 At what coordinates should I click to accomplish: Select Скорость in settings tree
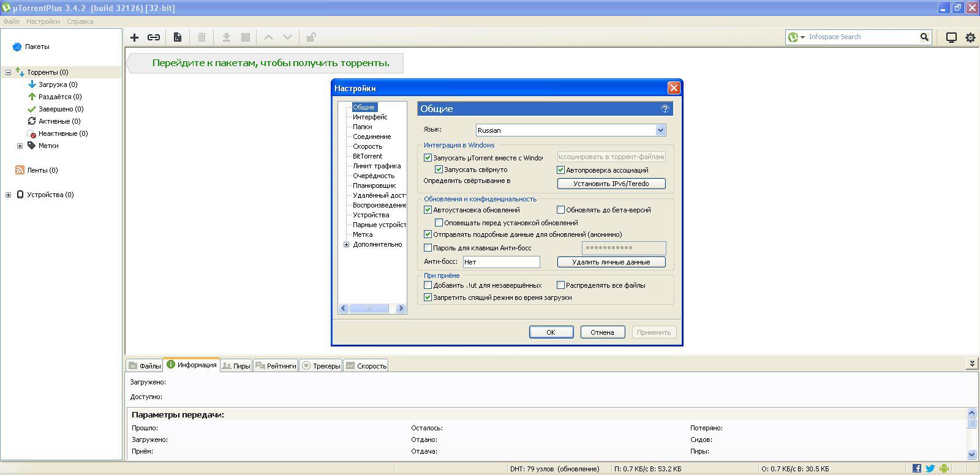367,146
